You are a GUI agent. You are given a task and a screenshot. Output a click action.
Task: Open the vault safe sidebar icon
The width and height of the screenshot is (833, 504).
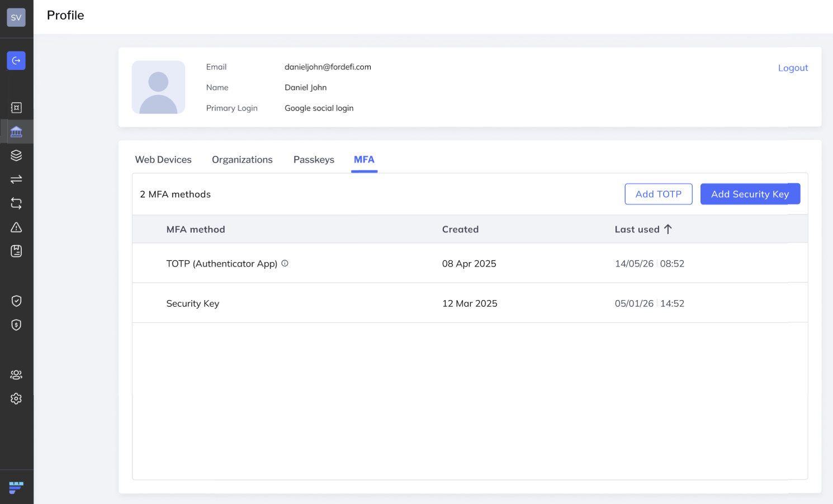click(16, 107)
